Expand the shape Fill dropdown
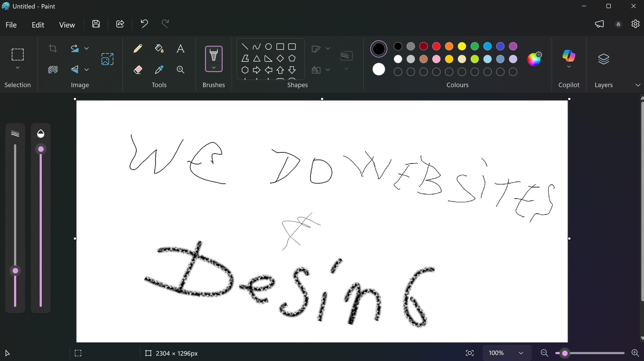This screenshot has height=361, width=644. click(x=328, y=69)
